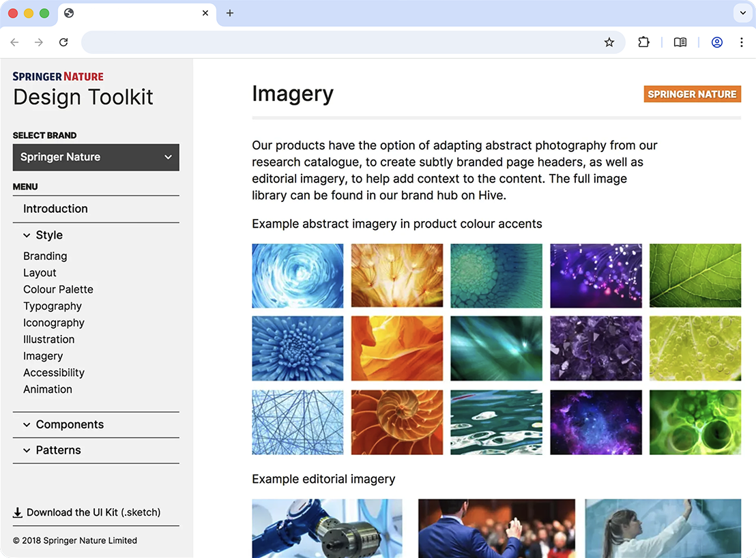The image size is (756, 558).
Task: Expand the Patterns menu section
Action: 52,450
